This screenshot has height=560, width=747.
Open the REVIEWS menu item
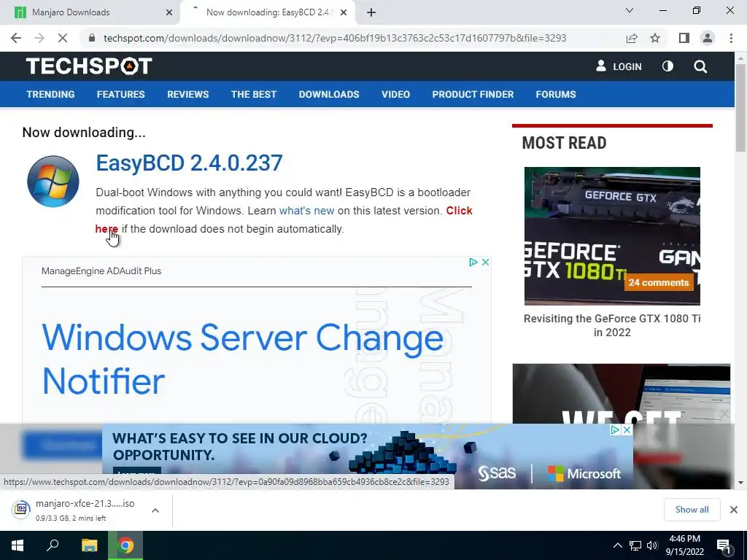point(187,94)
